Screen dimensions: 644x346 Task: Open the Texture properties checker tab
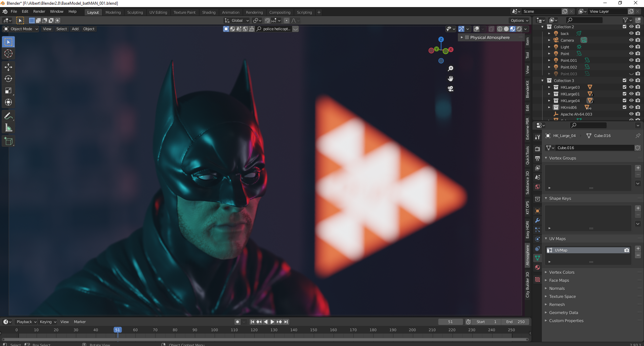[538, 279]
